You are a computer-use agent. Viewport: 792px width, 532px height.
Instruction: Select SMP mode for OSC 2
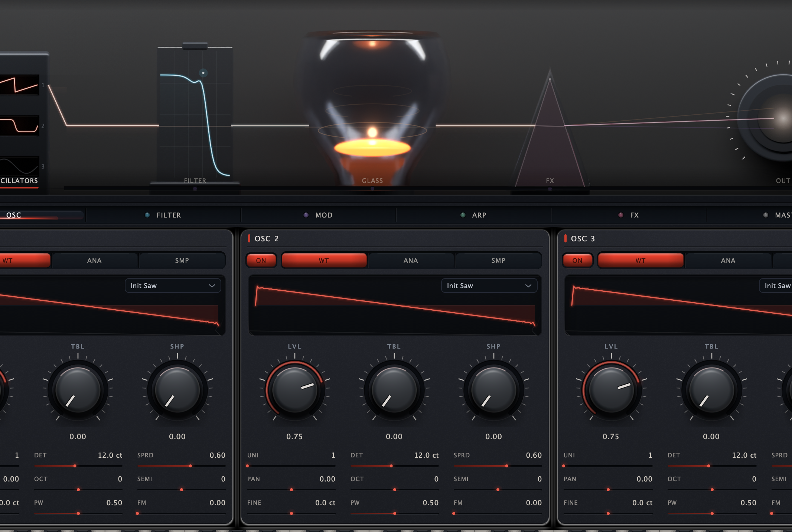point(498,260)
